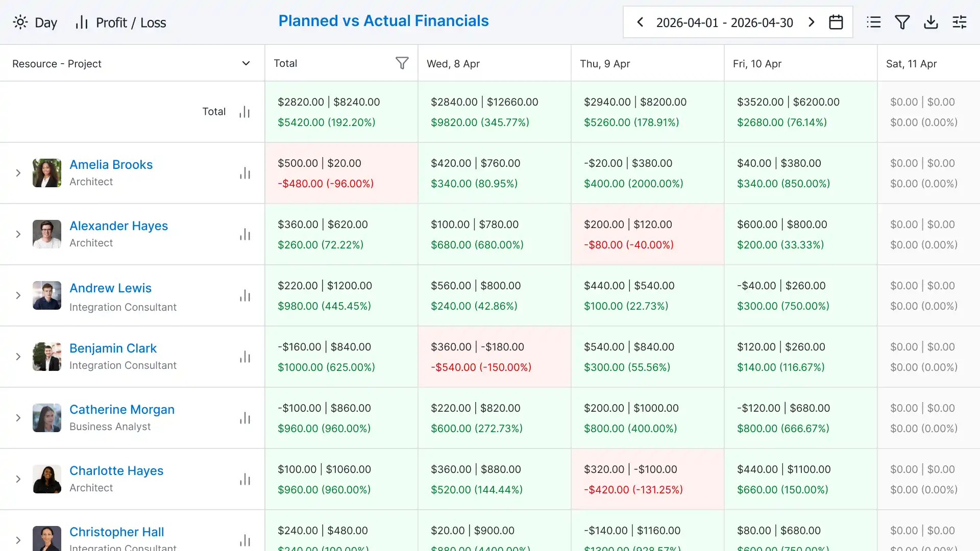Screen dimensions: 980x551
Task: Show chart for the Total row
Action: [x=245, y=112]
